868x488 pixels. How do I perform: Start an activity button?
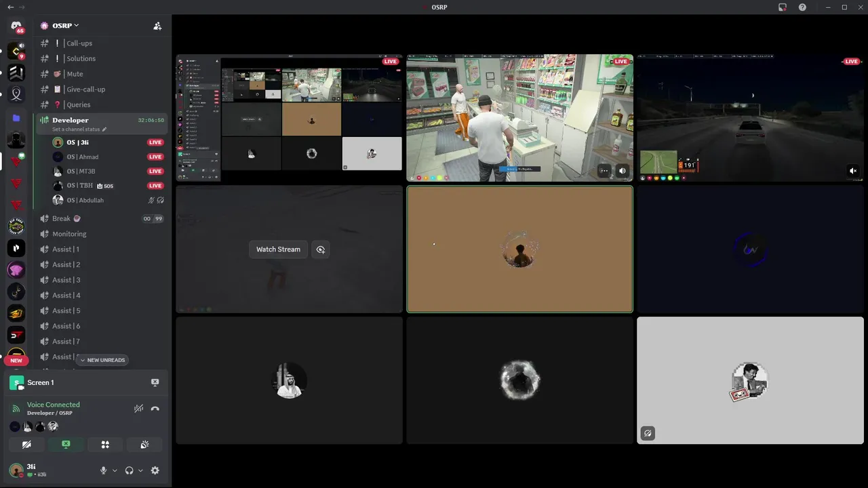[105, 445]
